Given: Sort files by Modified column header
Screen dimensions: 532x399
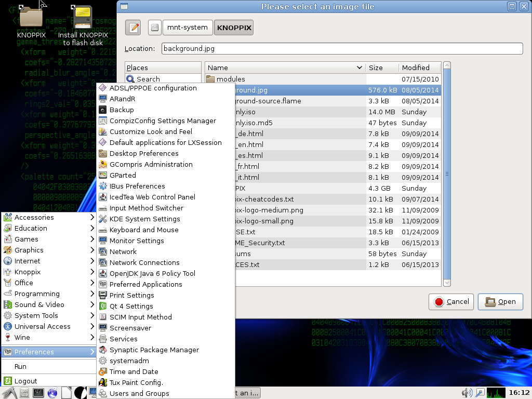Looking at the screenshot, I should [x=420, y=68].
